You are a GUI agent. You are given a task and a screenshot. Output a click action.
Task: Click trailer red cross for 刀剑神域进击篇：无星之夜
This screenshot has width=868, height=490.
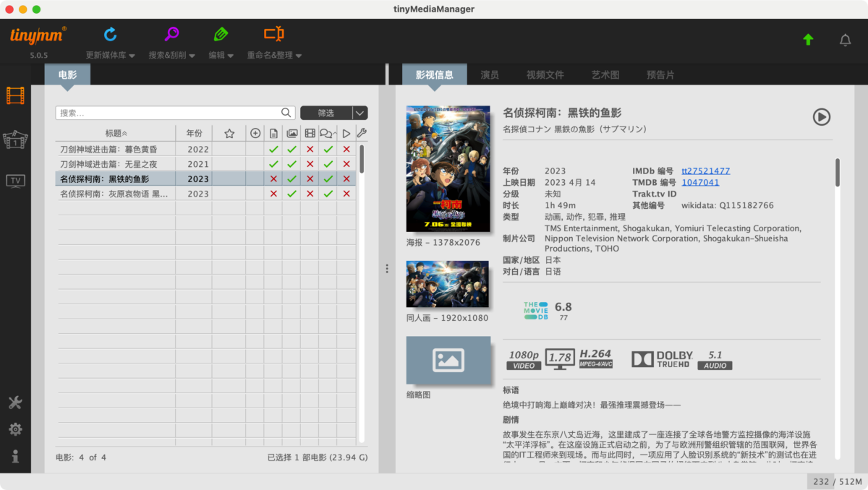(x=310, y=164)
